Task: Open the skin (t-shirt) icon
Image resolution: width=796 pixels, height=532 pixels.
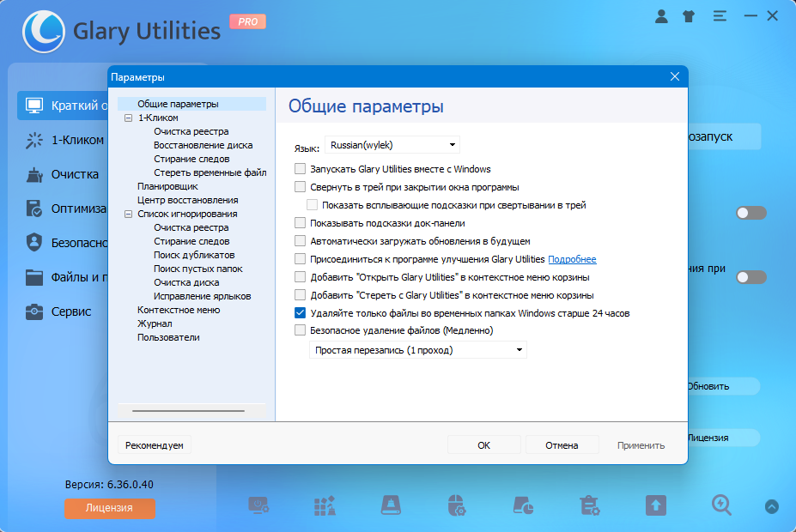Action: point(689,16)
